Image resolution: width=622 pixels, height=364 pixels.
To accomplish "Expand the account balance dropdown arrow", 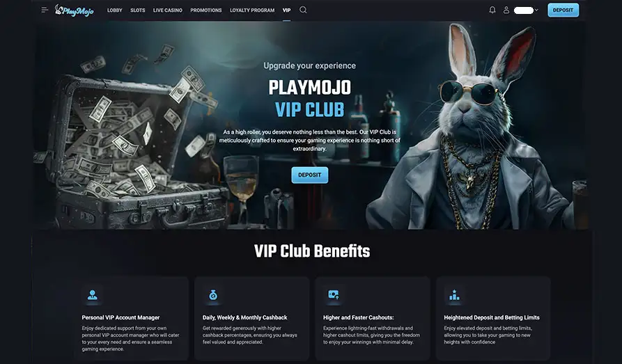I will click(x=536, y=10).
